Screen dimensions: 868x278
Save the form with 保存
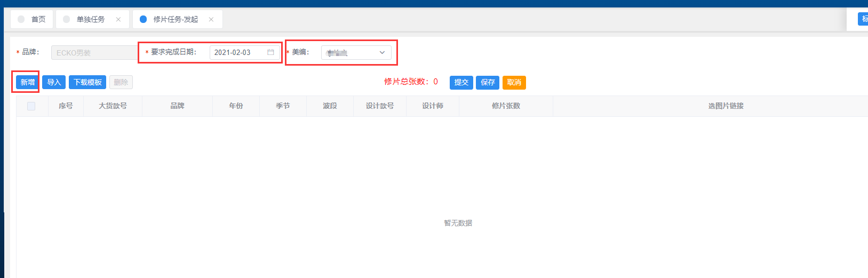click(x=488, y=82)
